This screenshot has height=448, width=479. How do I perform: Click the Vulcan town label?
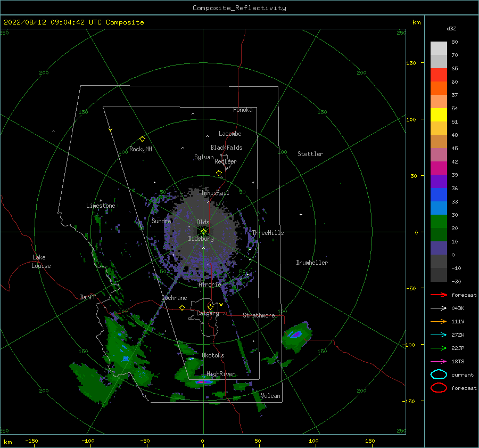pyautogui.click(x=270, y=396)
